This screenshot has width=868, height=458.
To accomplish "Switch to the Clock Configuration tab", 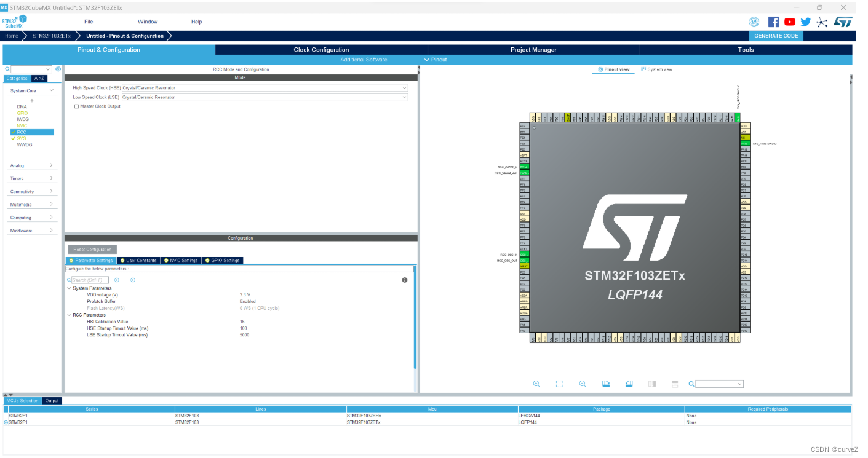I will point(321,50).
